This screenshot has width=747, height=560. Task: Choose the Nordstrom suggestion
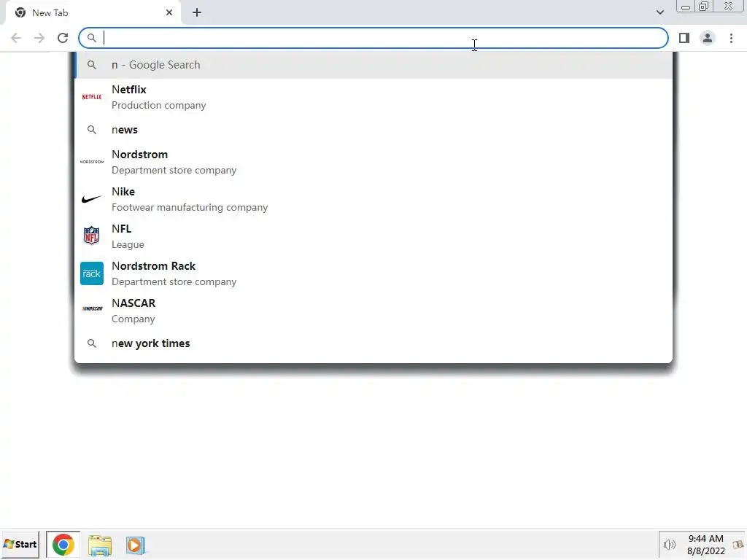373,162
